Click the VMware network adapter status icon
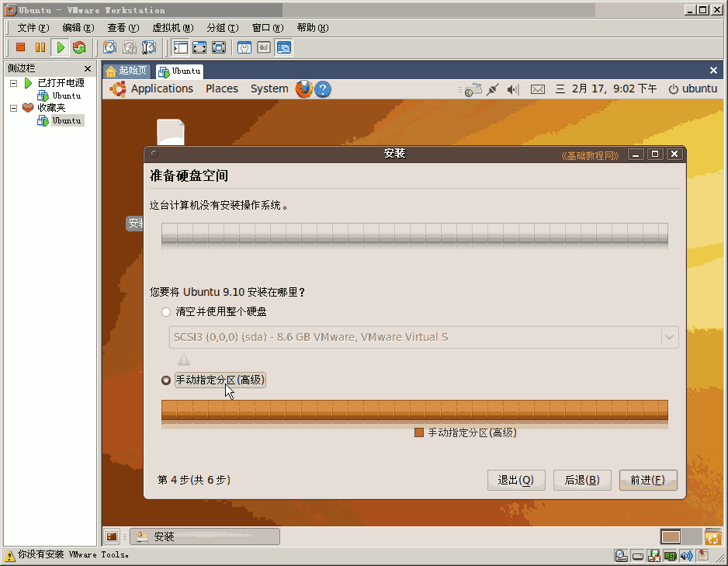The image size is (728, 566). tap(670, 556)
